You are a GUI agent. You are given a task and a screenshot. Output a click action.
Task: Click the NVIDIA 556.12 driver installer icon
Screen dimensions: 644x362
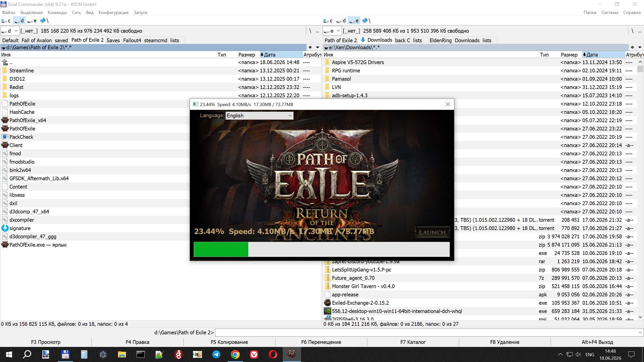tap(327, 311)
